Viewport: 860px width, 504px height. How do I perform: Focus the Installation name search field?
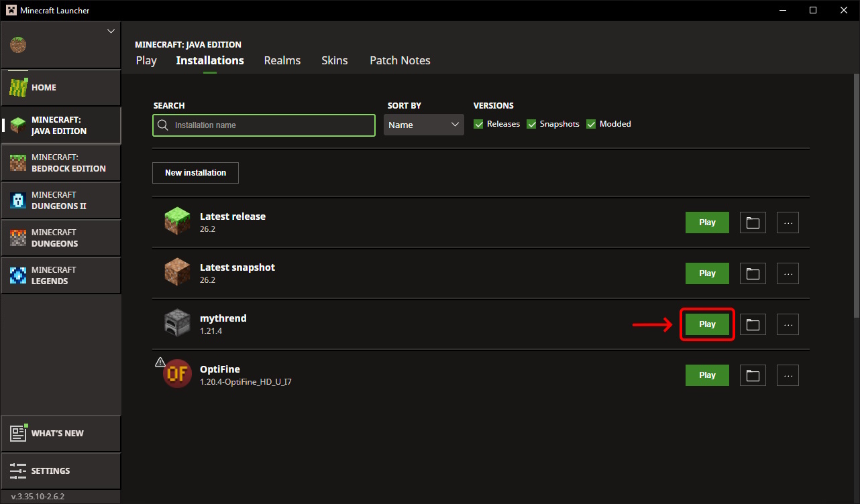pyautogui.click(x=264, y=125)
